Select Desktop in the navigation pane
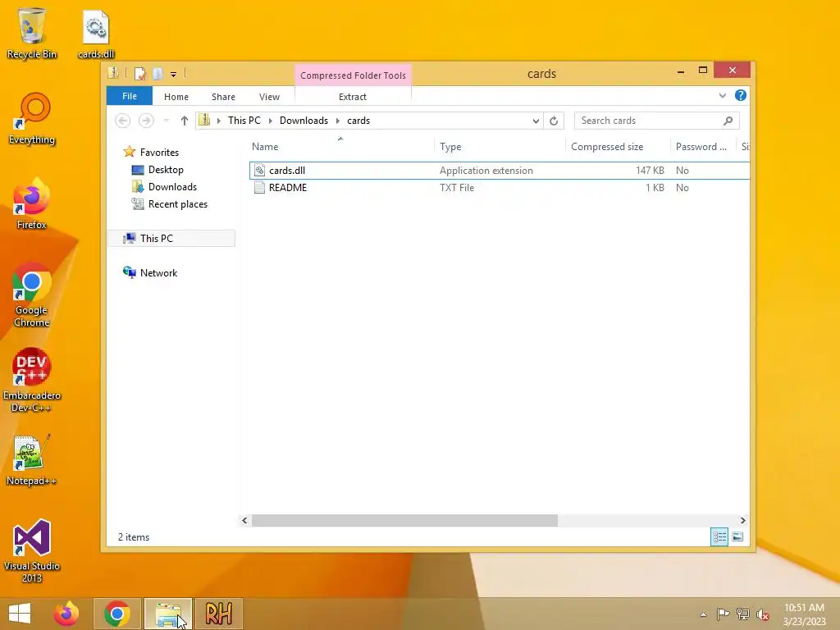Screen dimensions: 840x630 [x=157, y=170]
